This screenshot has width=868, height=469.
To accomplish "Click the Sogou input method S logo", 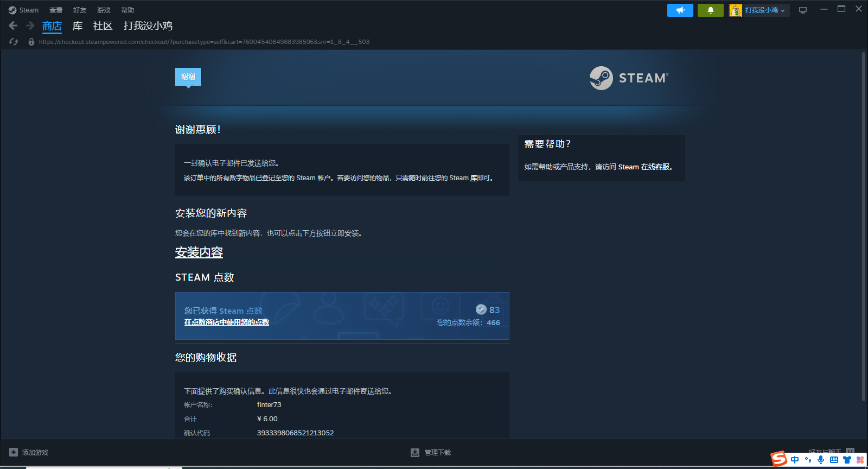I will [x=779, y=459].
